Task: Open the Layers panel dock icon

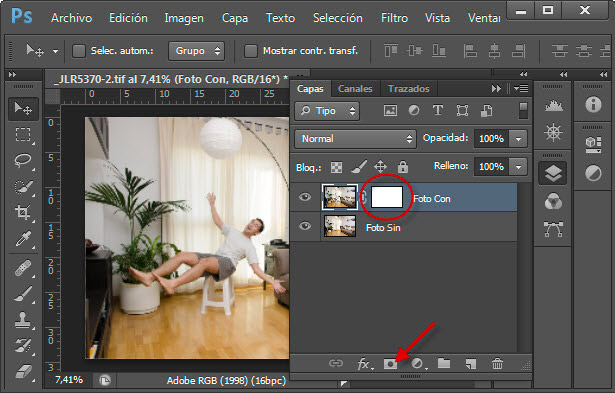Action: click(x=553, y=173)
